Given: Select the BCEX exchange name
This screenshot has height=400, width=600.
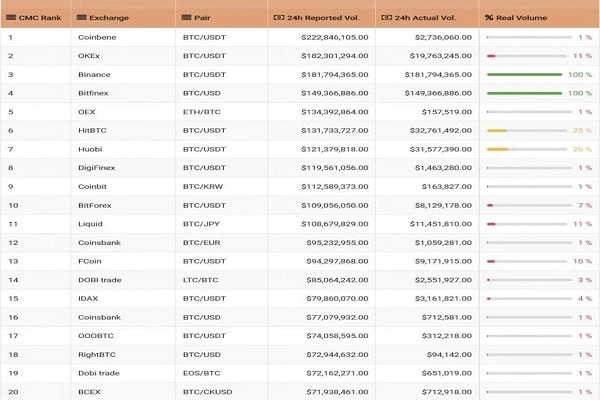Looking at the screenshot, I should pos(89,392).
